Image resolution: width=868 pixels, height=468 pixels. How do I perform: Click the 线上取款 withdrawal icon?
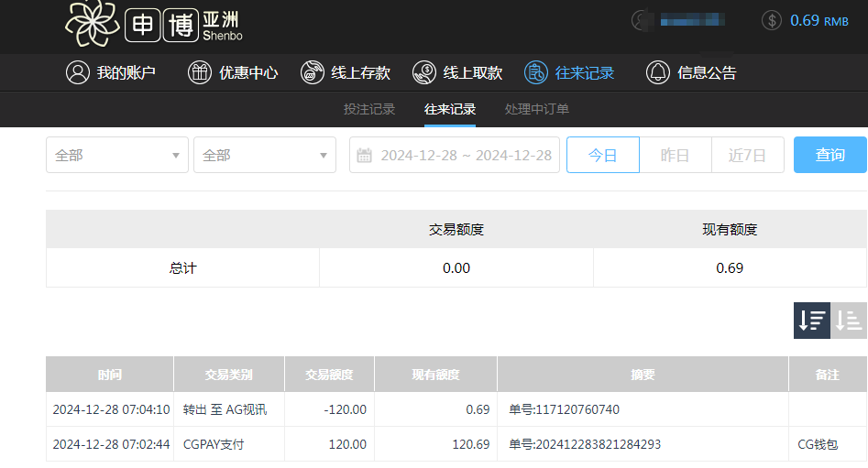pos(423,73)
